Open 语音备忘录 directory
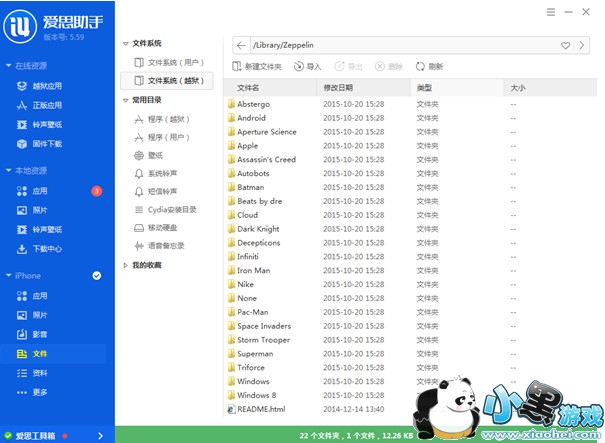The height and width of the screenshot is (443, 605). 159,246
